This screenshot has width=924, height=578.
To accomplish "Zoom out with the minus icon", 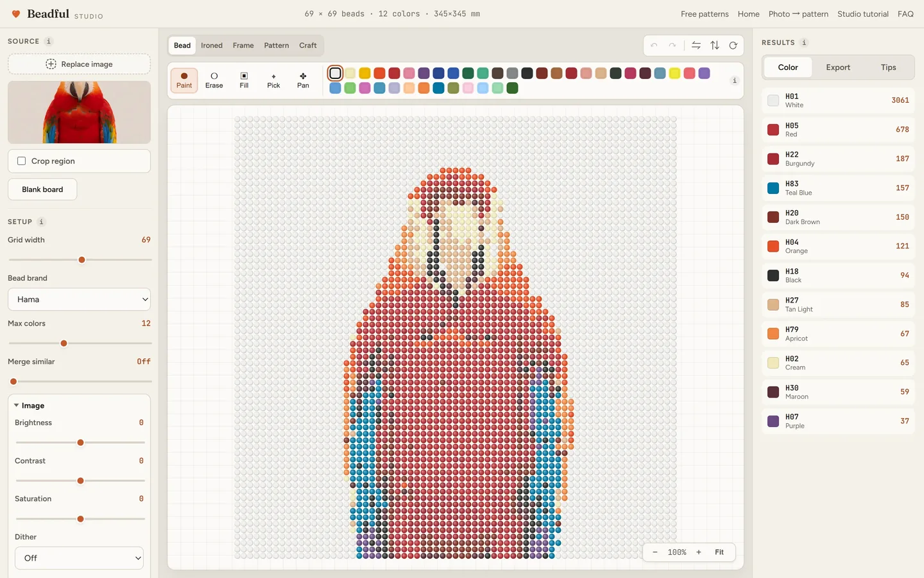I will [x=655, y=552].
